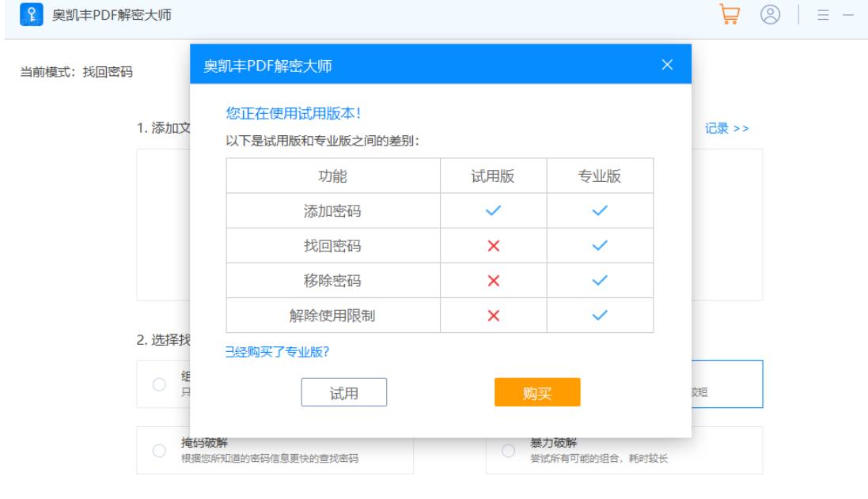Click the 专业版 checkmark for 移除密码

point(600,280)
